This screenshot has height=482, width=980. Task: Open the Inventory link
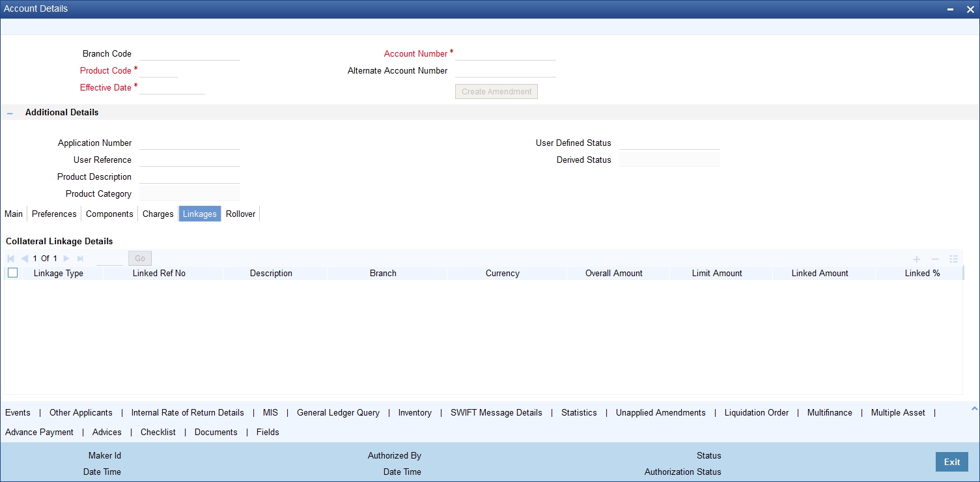coord(415,412)
